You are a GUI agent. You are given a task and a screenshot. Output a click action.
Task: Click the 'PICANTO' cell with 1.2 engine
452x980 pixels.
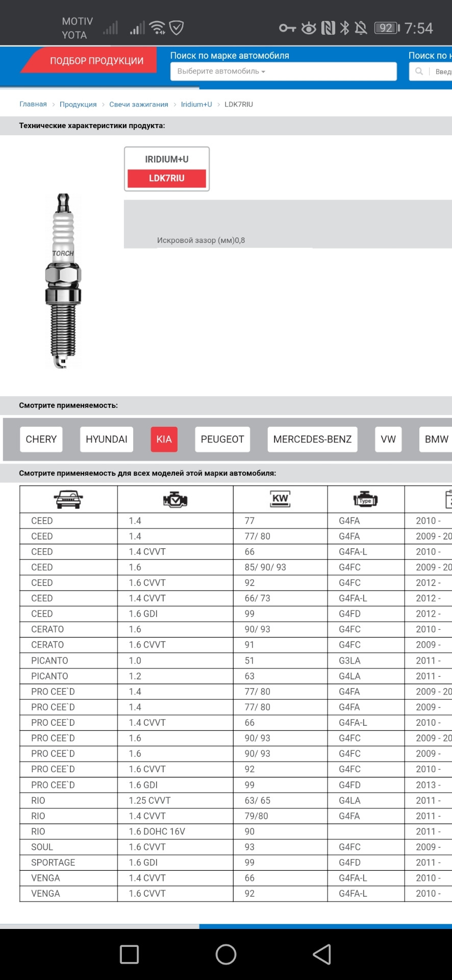tap(68, 676)
